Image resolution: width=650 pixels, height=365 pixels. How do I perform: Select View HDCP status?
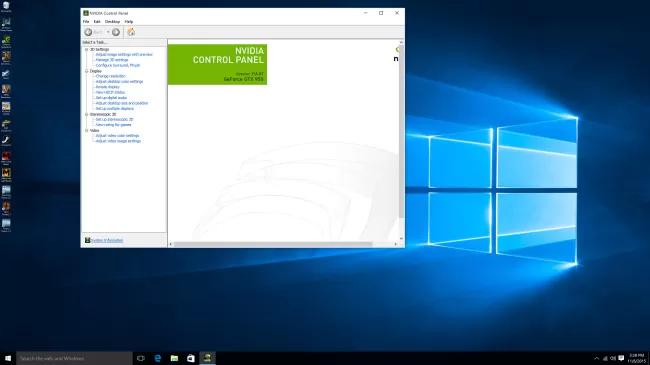click(110, 92)
